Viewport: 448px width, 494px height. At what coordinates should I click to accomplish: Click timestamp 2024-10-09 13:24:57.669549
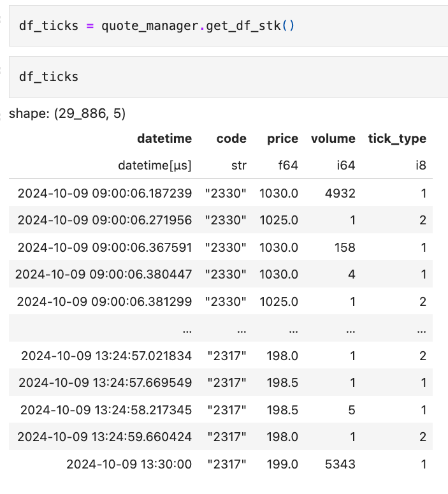105,382
